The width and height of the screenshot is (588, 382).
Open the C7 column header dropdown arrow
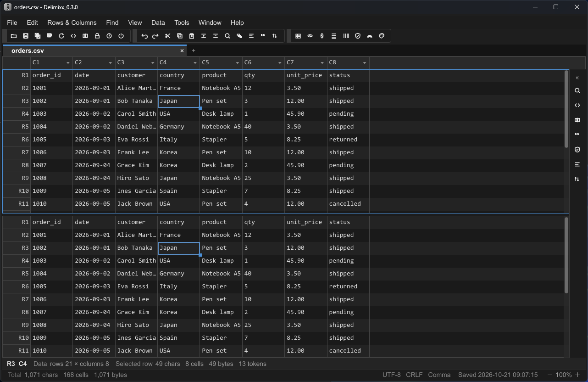322,62
